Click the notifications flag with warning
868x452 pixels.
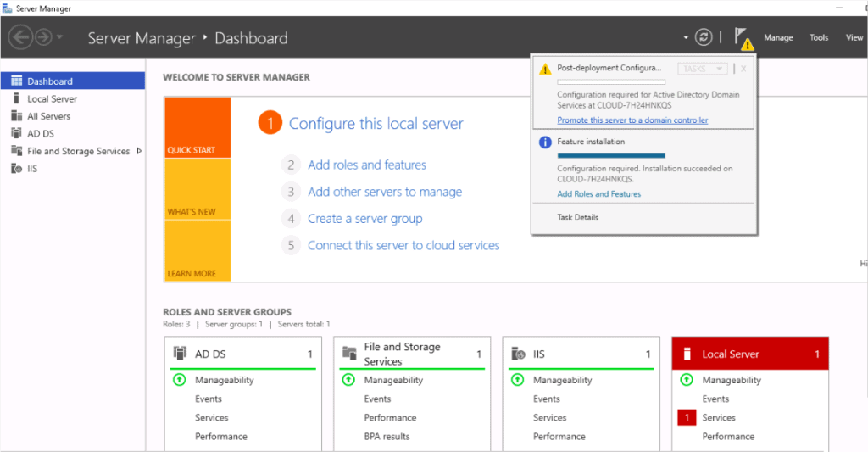click(x=743, y=39)
